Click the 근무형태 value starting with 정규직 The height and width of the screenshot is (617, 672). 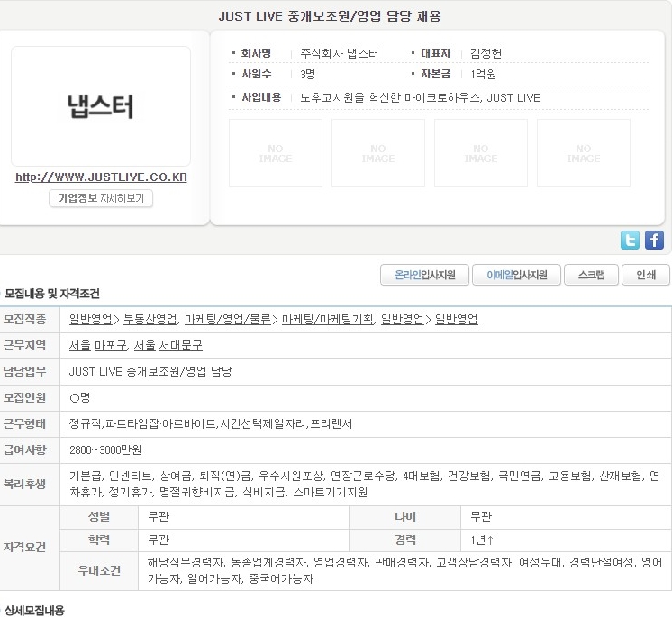coord(211,423)
